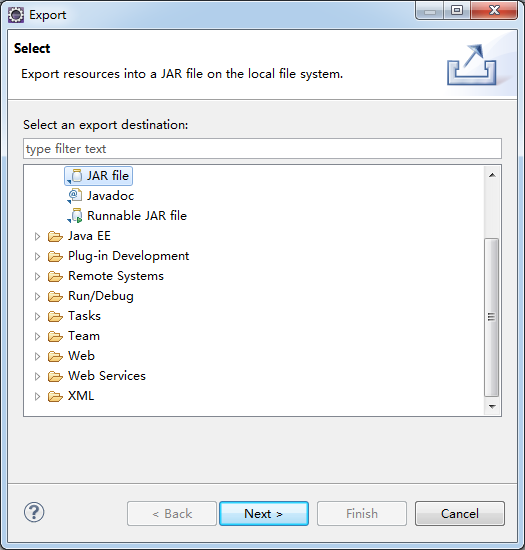Select the Team tree item
The image size is (525, 550).
tap(84, 336)
